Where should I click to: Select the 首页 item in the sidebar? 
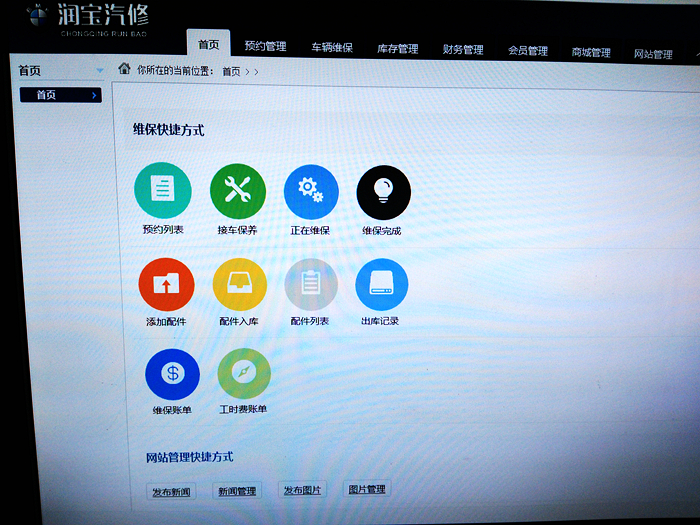click(61, 95)
